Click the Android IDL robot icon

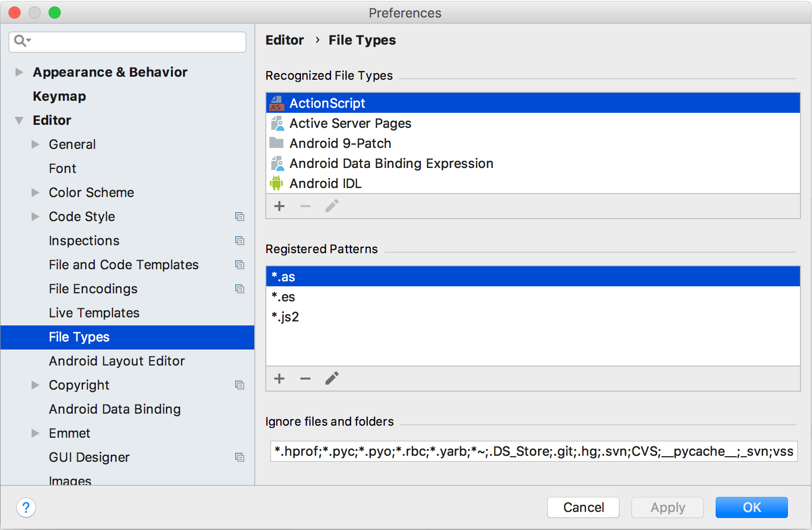[x=276, y=184]
